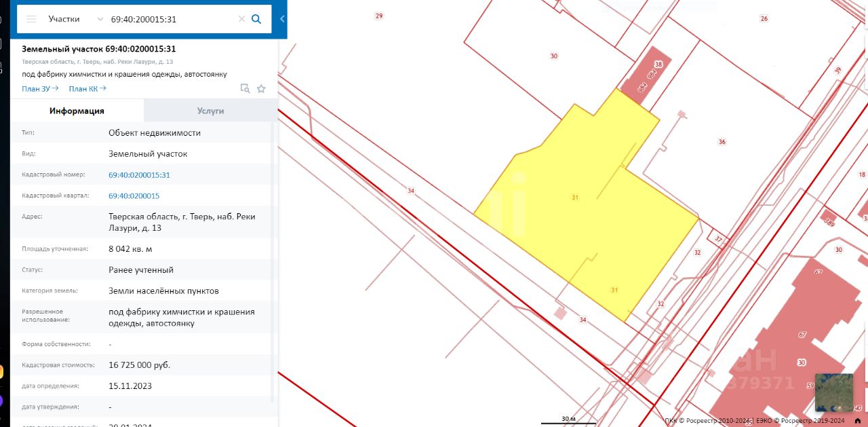
Task: Switch to the "Услуги" tab
Action: [x=210, y=111]
